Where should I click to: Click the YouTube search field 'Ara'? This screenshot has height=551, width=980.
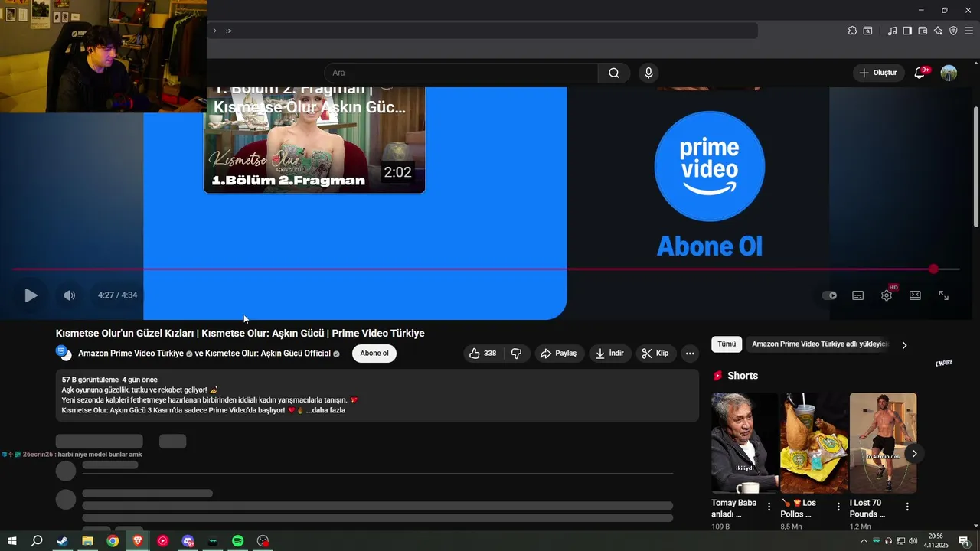coord(461,73)
